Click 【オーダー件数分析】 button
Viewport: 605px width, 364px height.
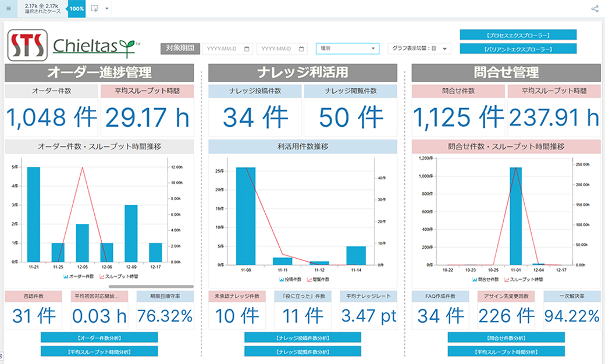[99, 338]
